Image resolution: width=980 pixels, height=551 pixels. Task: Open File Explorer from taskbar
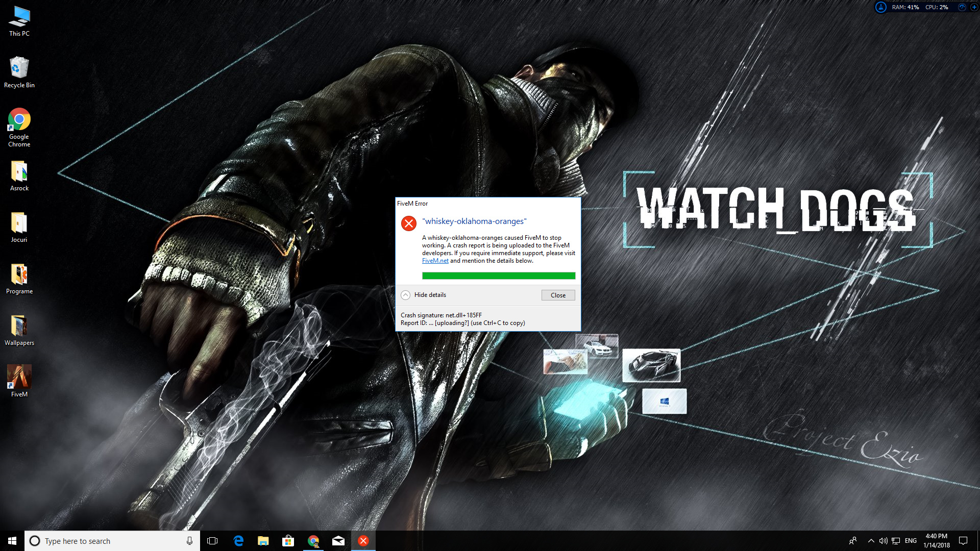[263, 541]
